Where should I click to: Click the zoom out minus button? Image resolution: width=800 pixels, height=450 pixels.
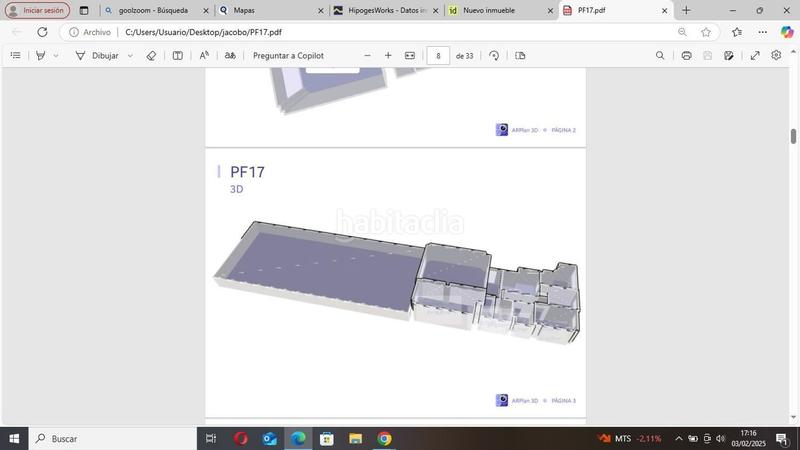[367, 56]
